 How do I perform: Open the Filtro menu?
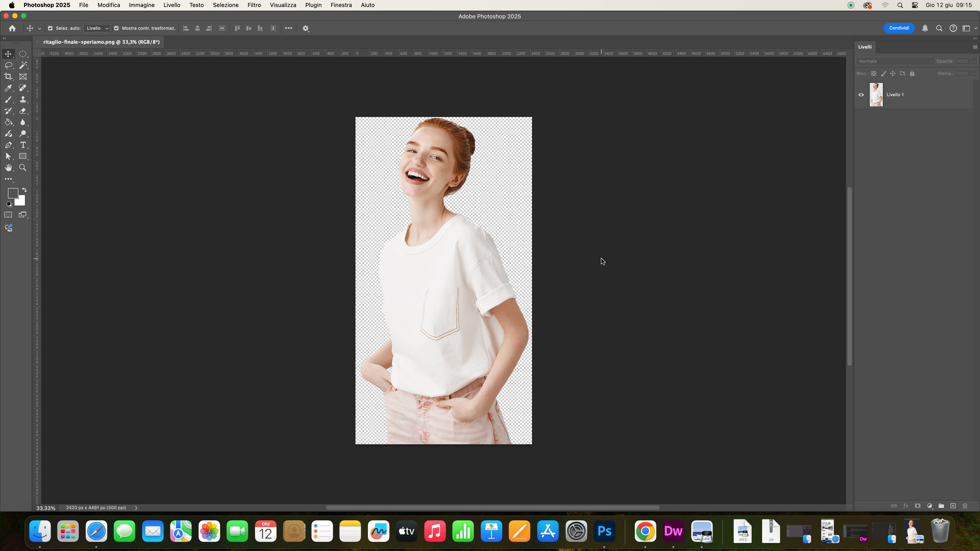pos(254,5)
